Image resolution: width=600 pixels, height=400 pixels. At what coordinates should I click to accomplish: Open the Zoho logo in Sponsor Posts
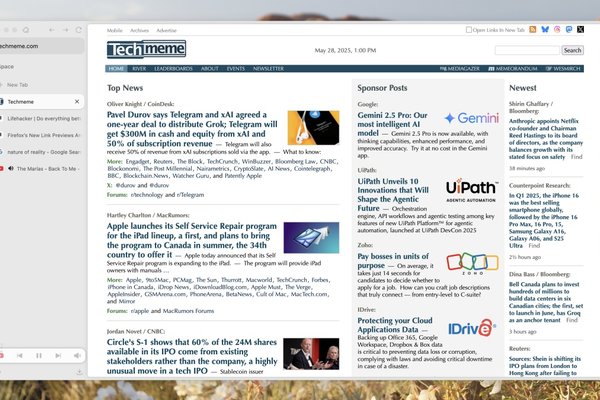[x=473, y=263]
